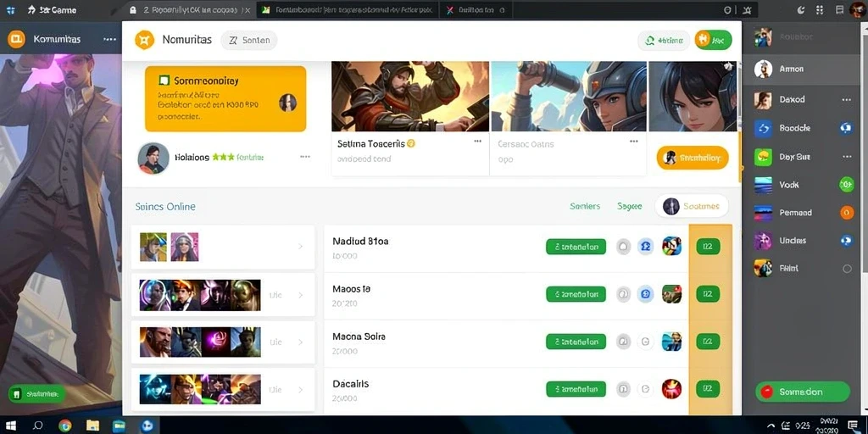Launch Chrome from the taskbar
Screen dimensions: 868x434
64,426
